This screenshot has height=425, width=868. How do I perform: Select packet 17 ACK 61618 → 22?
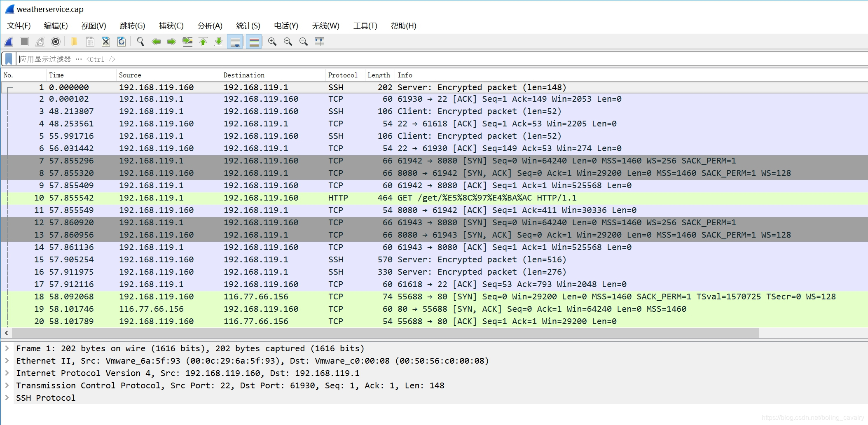tap(434, 285)
